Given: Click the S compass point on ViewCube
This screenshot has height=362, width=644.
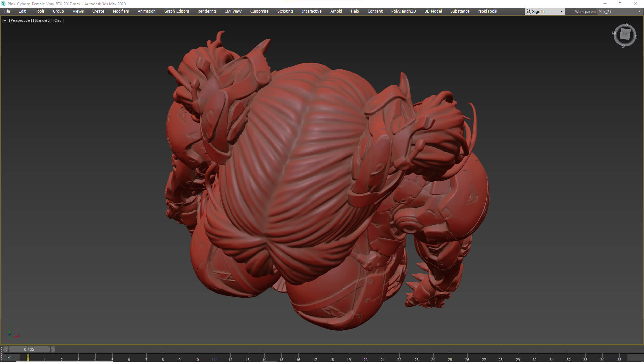Looking at the screenshot, I should pos(623,46).
